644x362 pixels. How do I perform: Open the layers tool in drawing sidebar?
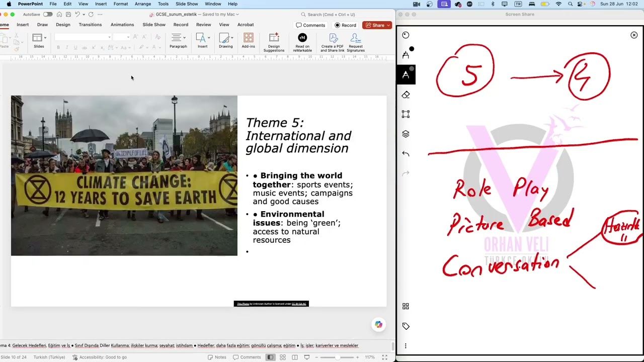click(406, 134)
